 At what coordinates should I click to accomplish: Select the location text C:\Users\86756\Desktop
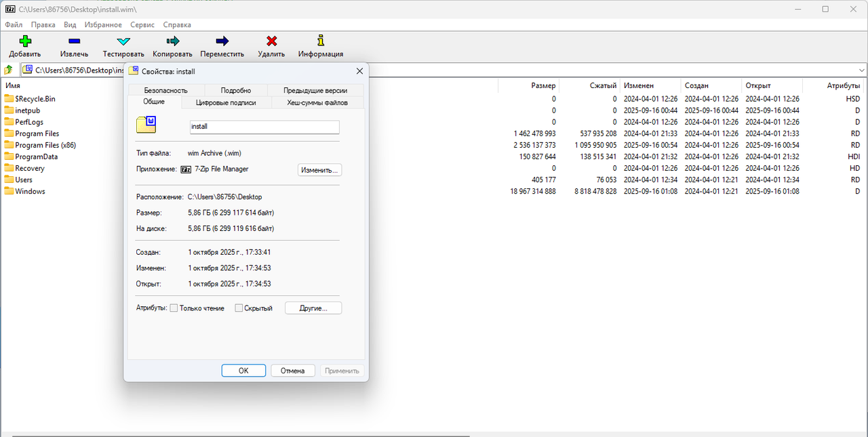pos(224,196)
